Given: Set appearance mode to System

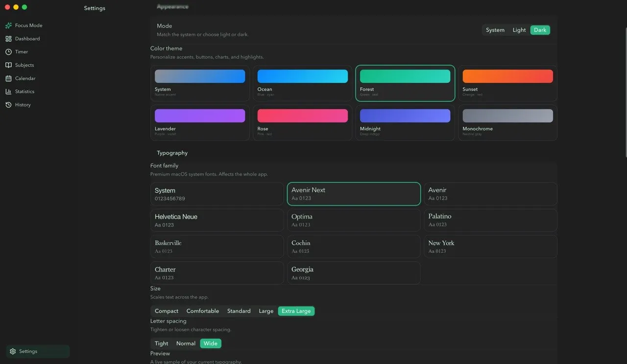Looking at the screenshot, I should pos(495,30).
